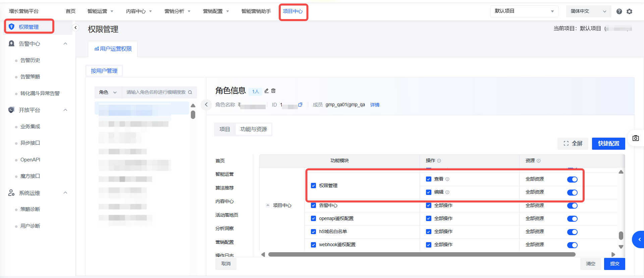Click the edit pencil icon beside 角色信息
The image size is (644, 278).
(x=266, y=91)
